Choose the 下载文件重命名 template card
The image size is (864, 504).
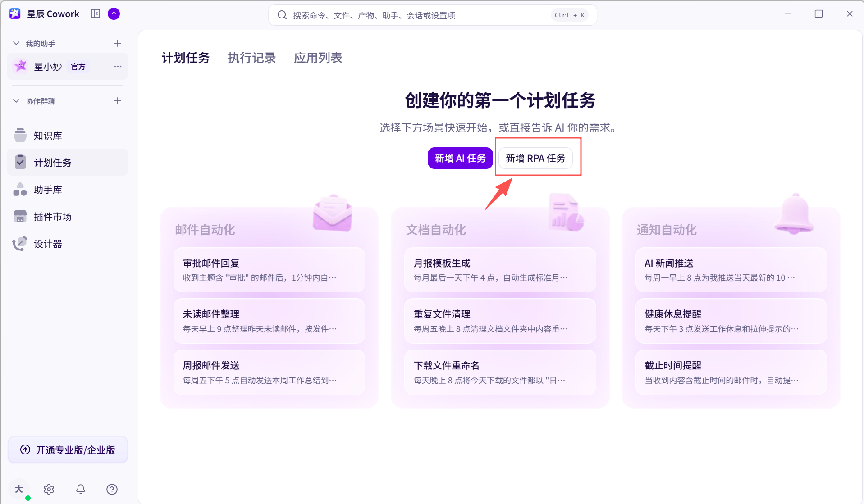pos(500,372)
